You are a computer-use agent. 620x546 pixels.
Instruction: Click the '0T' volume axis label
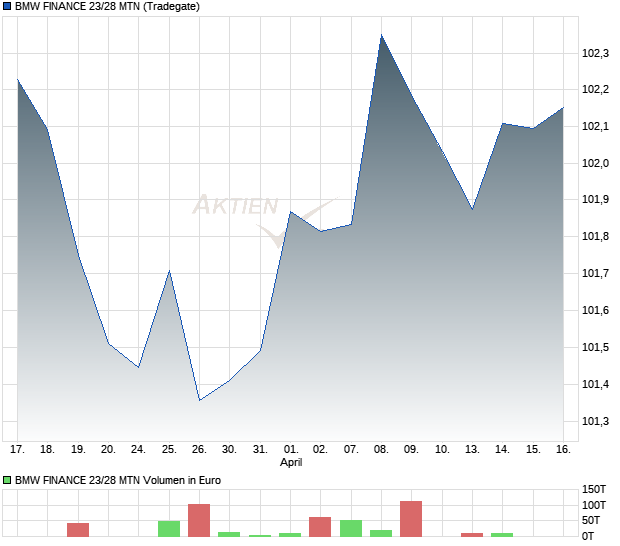tap(588, 536)
